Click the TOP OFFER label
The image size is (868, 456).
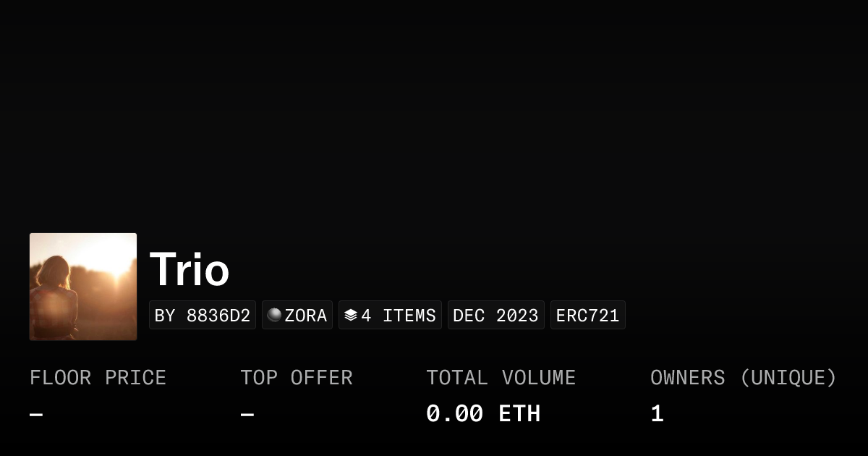pyautogui.click(x=297, y=378)
